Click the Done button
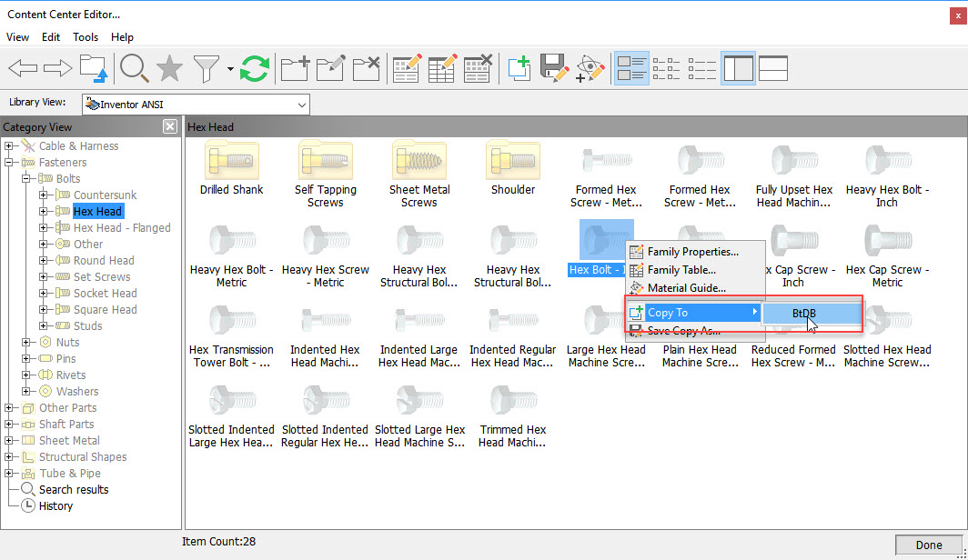 coord(931,545)
